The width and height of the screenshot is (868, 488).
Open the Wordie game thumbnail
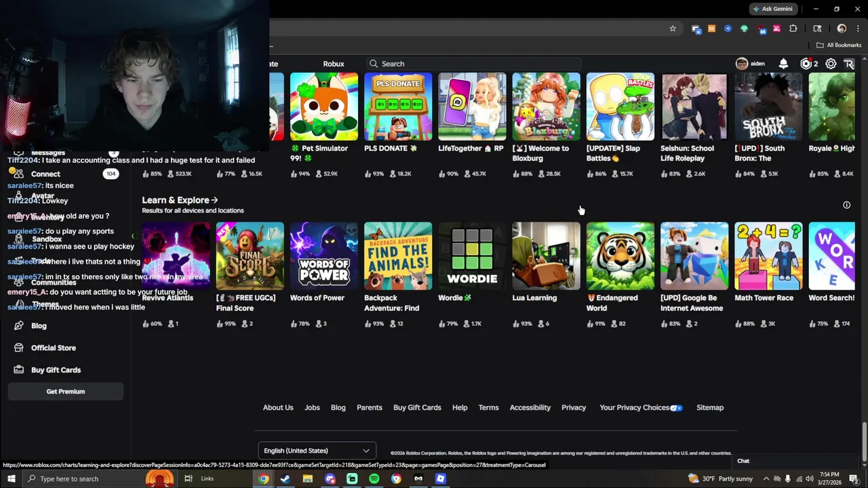[472, 256]
